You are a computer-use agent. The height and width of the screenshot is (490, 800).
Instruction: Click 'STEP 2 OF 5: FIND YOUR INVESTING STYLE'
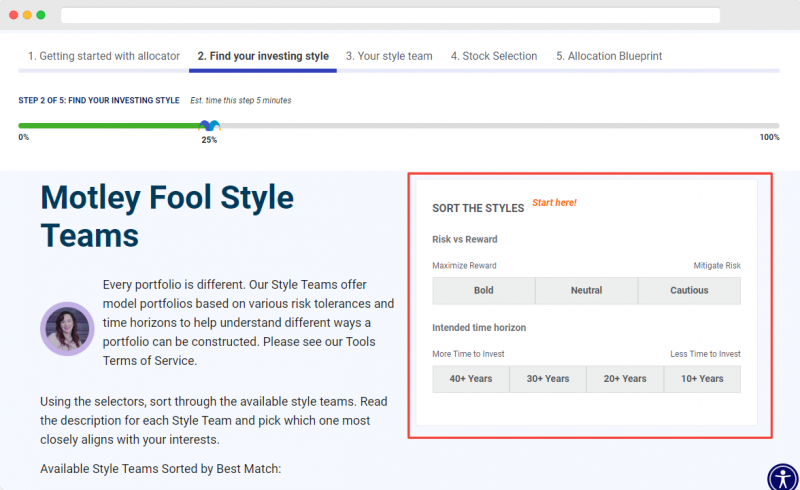(x=99, y=101)
